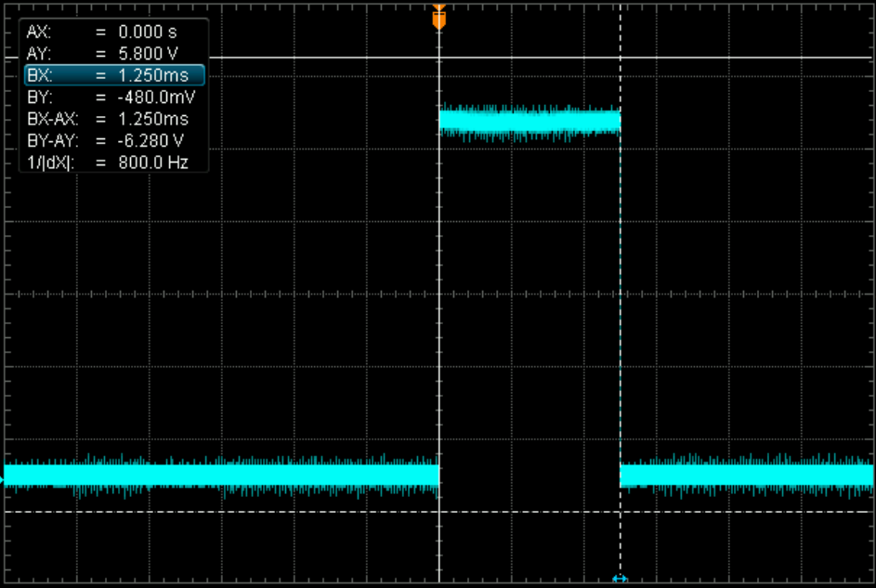Select the highlighted BX cursor row
The width and height of the screenshot is (876, 588).
click(114, 75)
